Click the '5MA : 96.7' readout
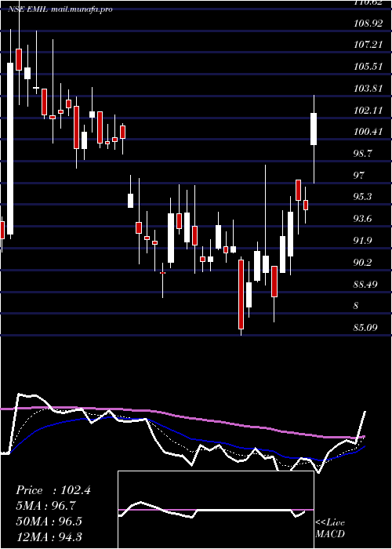This screenshot has height=549, width=392. tap(45, 506)
